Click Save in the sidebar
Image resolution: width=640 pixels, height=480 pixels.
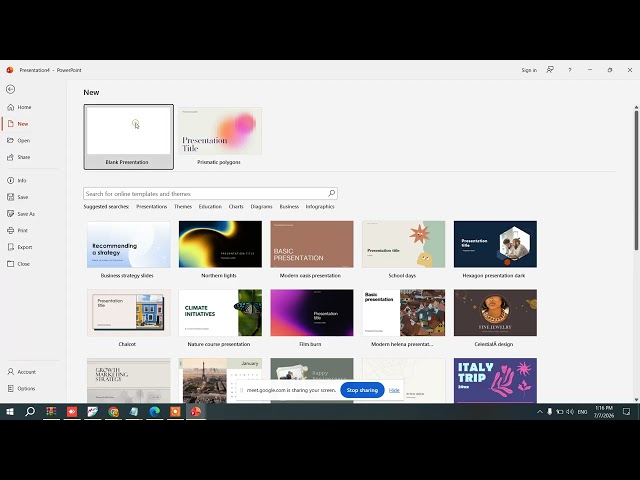click(18, 197)
